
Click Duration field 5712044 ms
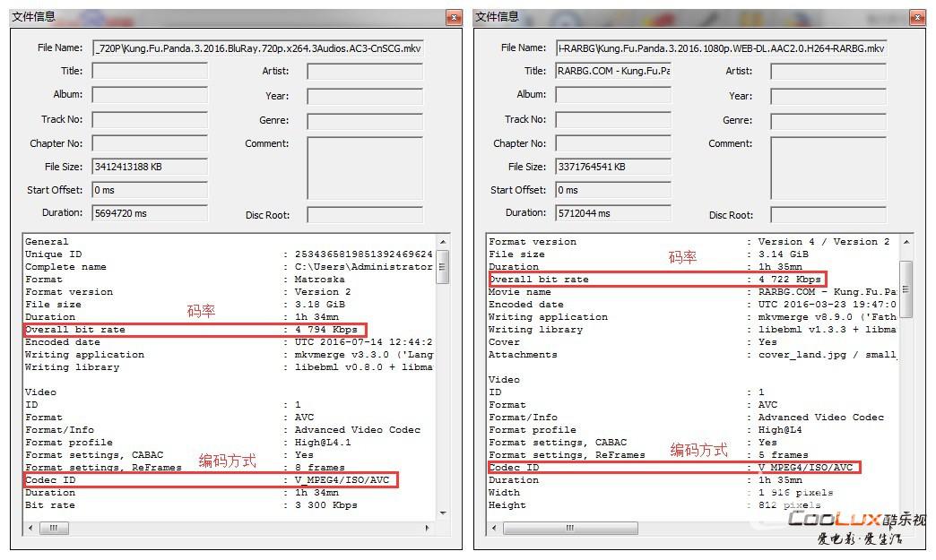tap(613, 213)
